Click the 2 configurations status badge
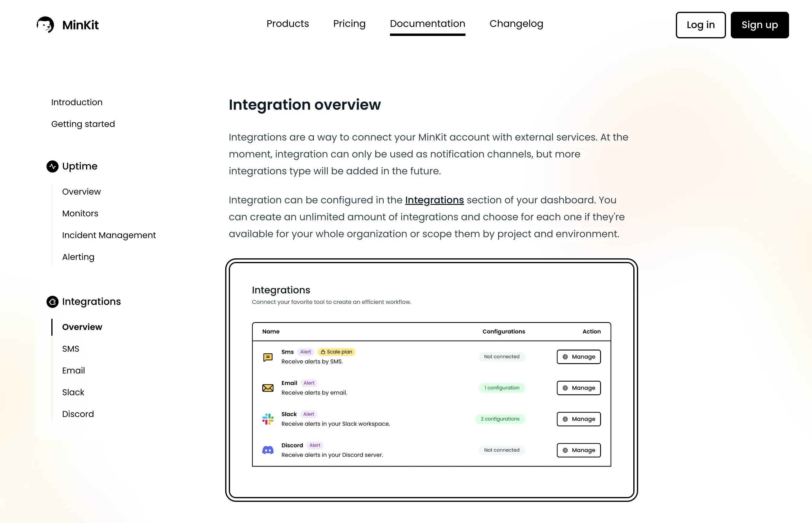Viewport: 812px width, 523px height. coord(500,419)
